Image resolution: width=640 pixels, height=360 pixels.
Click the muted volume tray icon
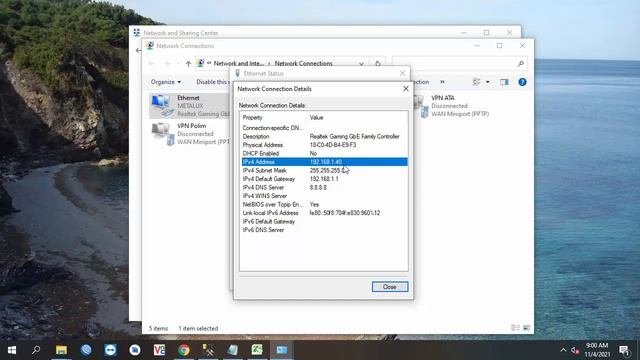(576, 350)
